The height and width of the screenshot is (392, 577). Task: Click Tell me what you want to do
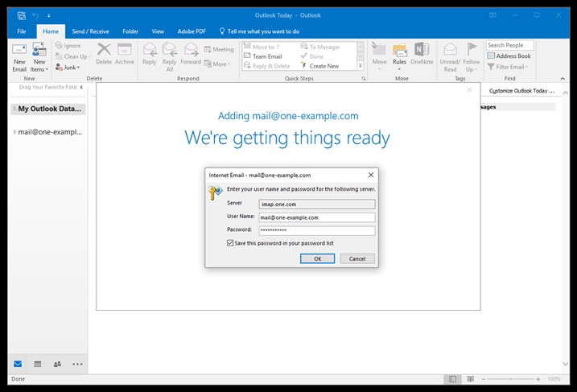pos(259,31)
